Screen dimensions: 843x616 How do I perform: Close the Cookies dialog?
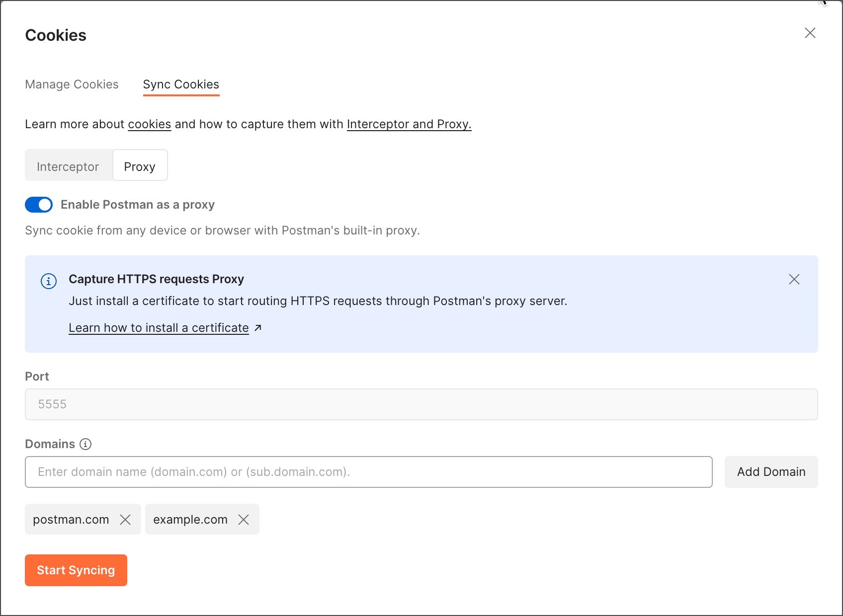(810, 33)
